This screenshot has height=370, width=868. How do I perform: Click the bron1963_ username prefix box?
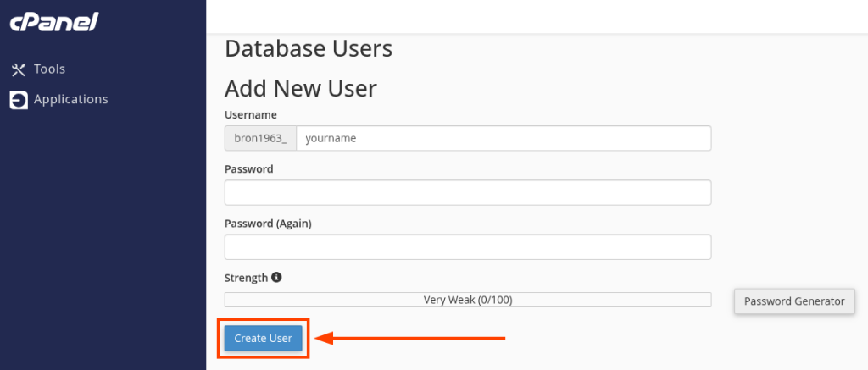(260, 138)
